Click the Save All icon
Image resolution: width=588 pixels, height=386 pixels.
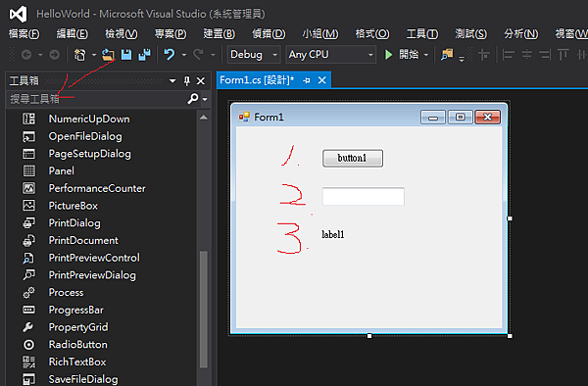coord(144,55)
